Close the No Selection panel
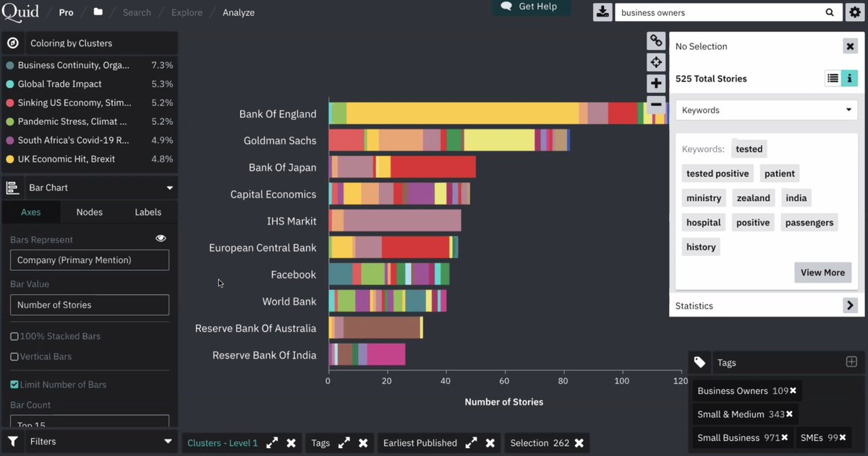The height and width of the screenshot is (456, 868). [850, 46]
